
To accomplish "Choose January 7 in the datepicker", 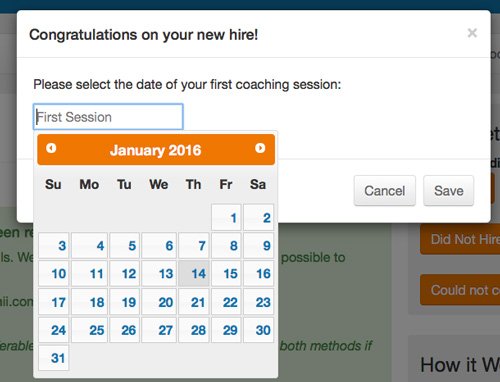I will click(194, 246).
